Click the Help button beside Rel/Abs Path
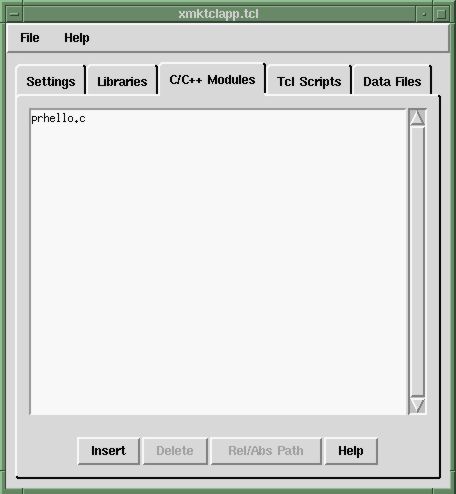Viewport: 456px width, 494px height. [x=351, y=451]
